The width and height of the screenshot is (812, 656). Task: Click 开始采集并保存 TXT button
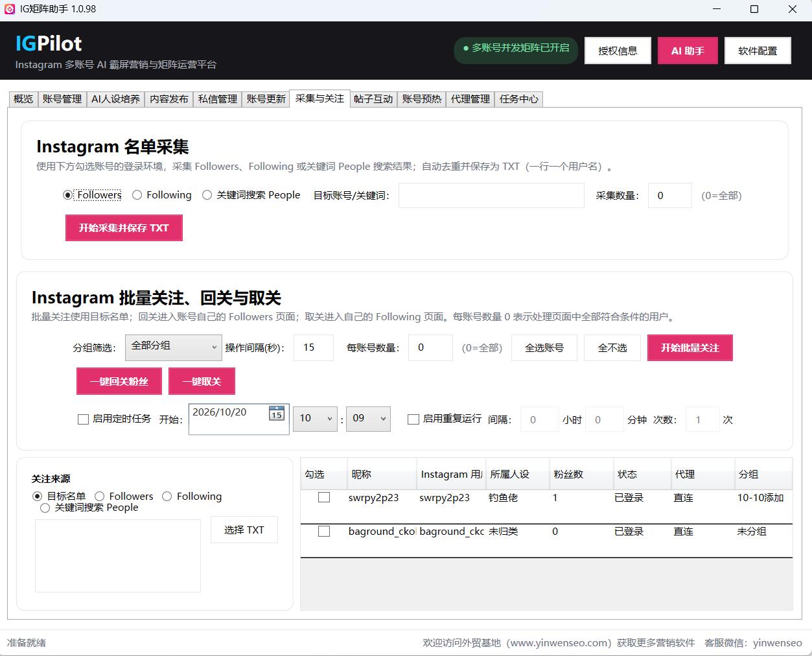coord(124,228)
